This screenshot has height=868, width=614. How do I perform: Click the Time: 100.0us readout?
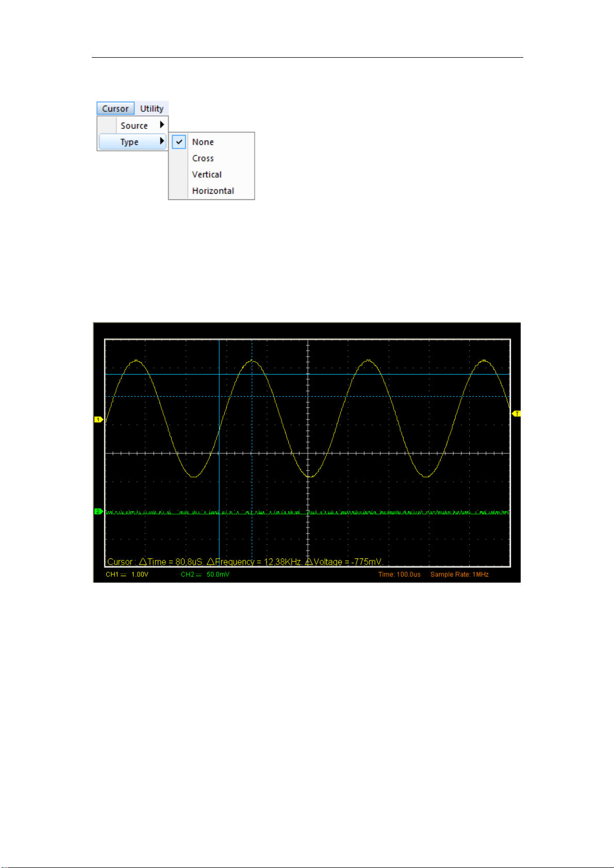(400, 574)
